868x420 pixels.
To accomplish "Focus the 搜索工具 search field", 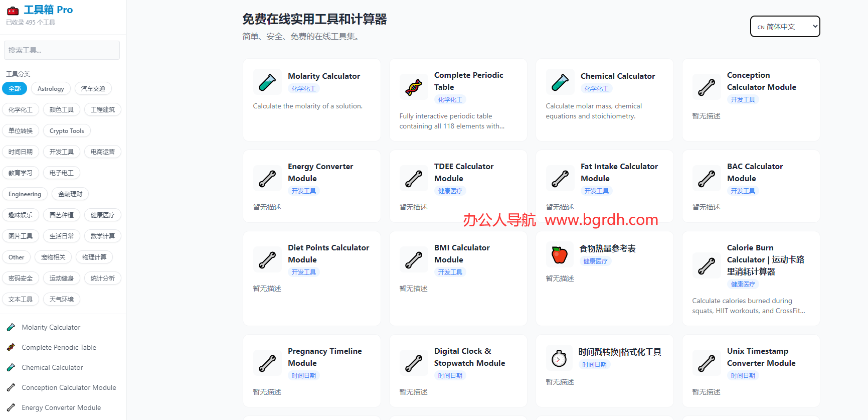I will click(62, 50).
